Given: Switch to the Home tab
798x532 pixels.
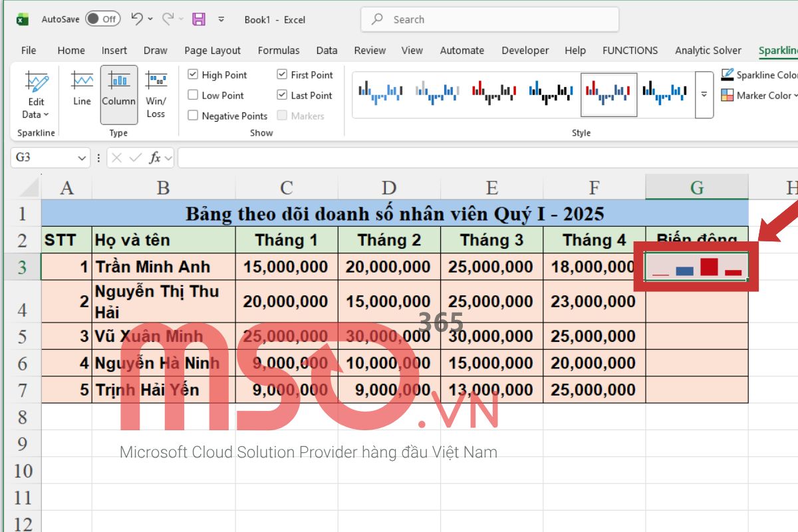Looking at the screenshot, I should click(x=71, y=51).
